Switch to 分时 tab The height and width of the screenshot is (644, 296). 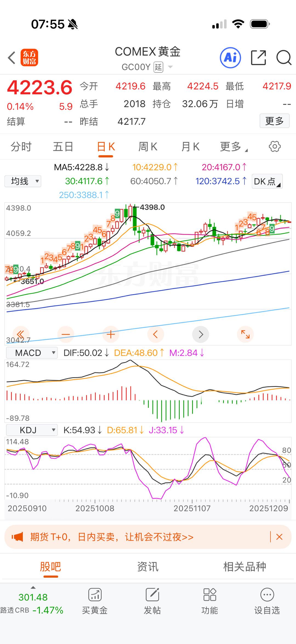[x=21, y=147]
